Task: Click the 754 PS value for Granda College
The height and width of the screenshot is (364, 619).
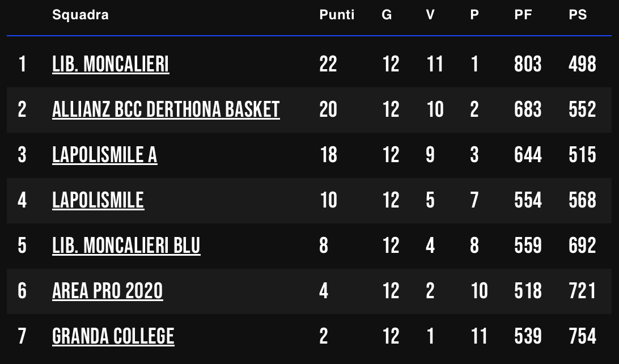Action: click(x=582, y=337)
